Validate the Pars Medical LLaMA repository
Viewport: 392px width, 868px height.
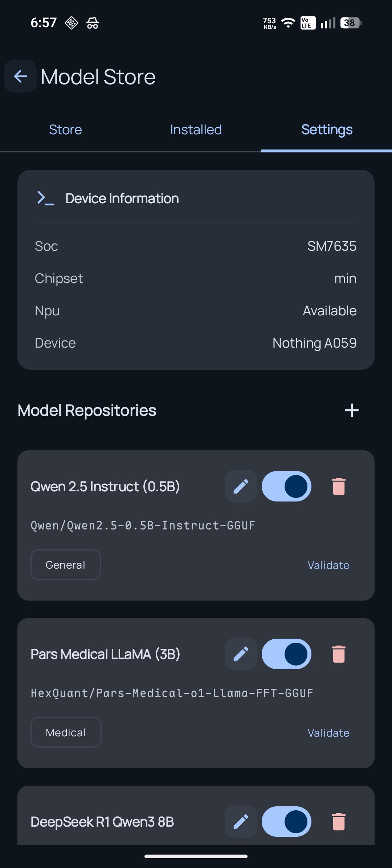[x=328, y=733]
